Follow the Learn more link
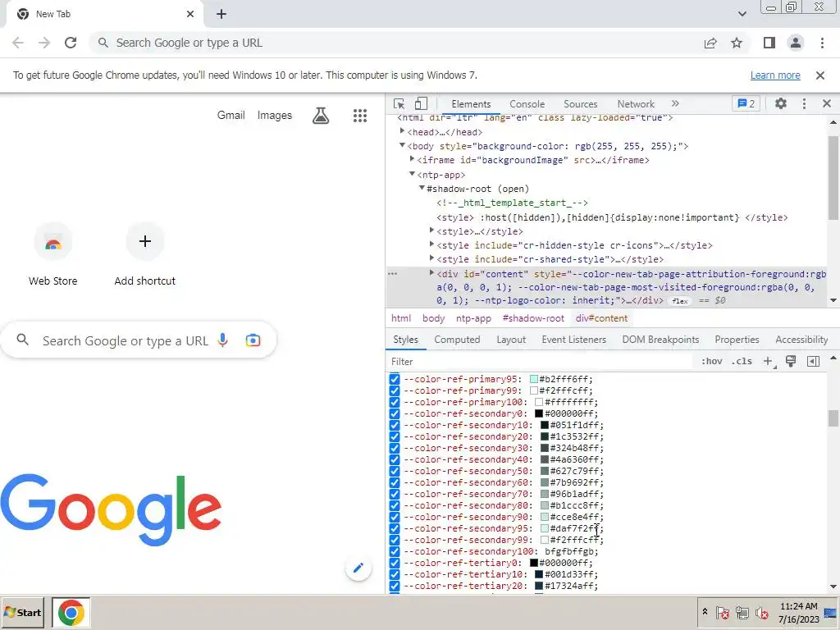 (775, 75)
